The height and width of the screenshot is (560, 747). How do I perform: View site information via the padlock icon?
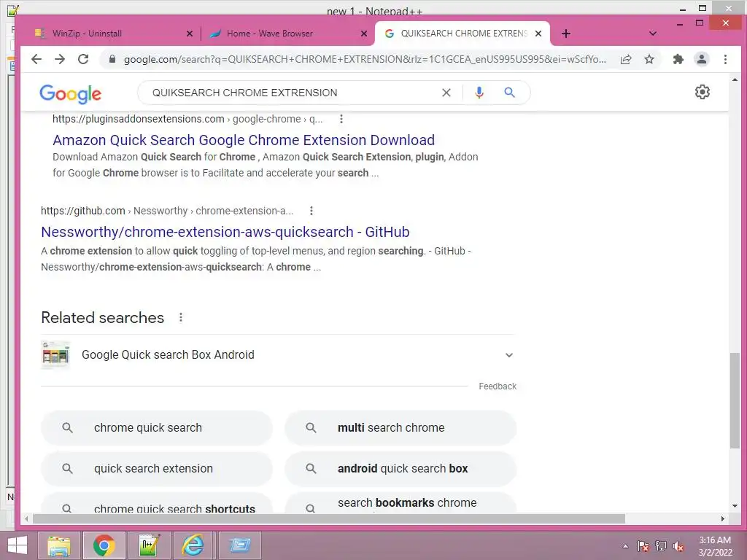click(x=112, y=59)
